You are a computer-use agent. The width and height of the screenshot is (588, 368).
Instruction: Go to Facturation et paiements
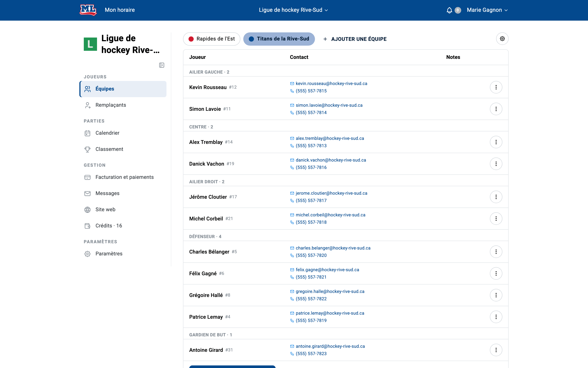click(123, 177)
